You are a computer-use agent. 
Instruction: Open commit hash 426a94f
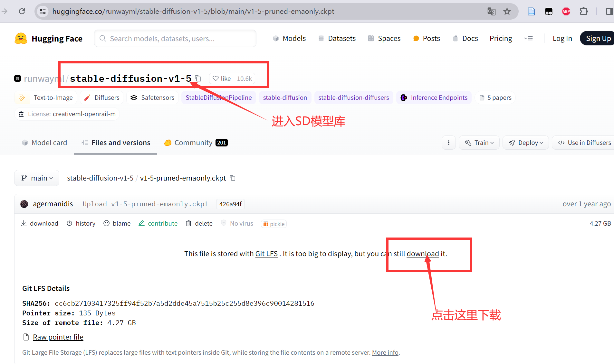[230, 204]
